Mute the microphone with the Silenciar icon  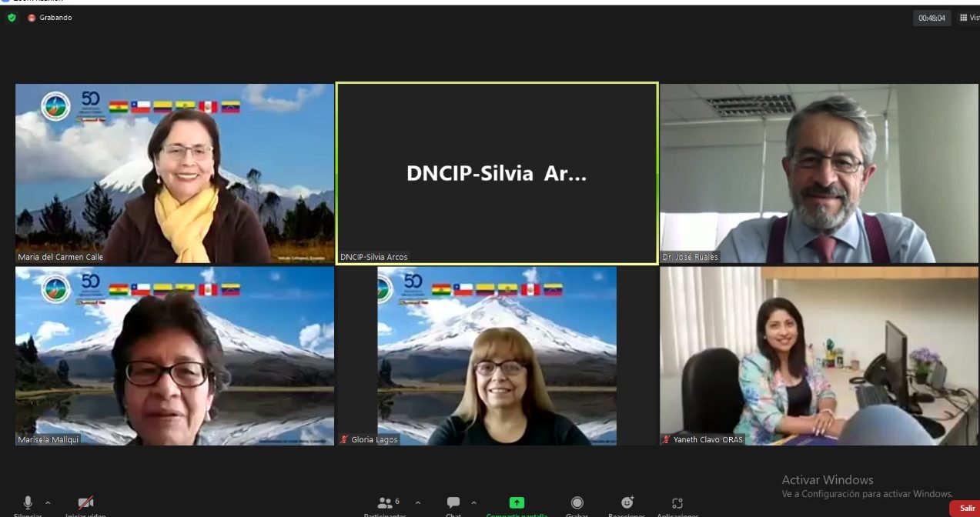[x=28, y=503]
